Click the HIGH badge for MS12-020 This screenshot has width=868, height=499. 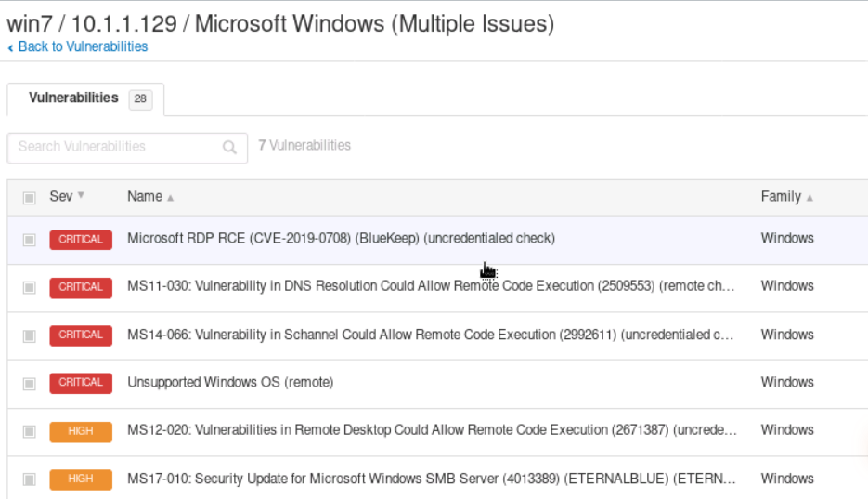(x=81, y=430)
